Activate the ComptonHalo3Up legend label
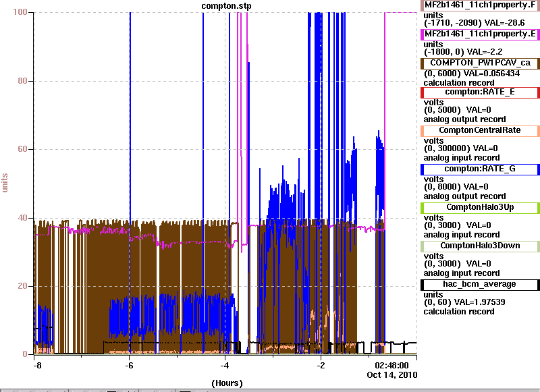Screen dimensions: 540x392 pyautogui.click(x=480, y=208)
